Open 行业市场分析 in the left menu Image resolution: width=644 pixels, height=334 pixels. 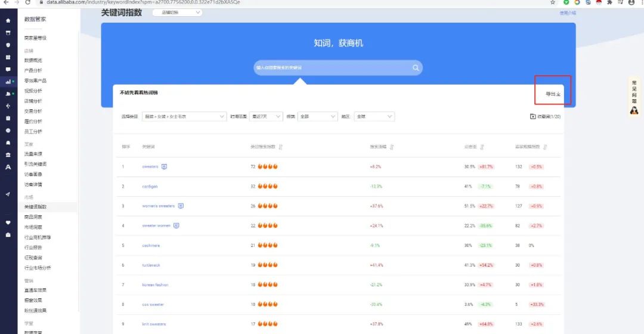point(38,268)
